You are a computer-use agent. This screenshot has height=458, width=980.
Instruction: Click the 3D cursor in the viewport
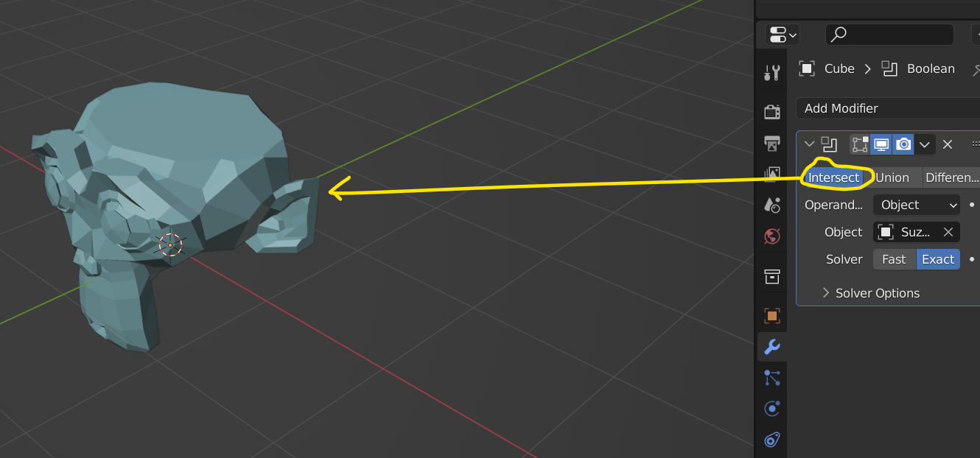(170, 244)
